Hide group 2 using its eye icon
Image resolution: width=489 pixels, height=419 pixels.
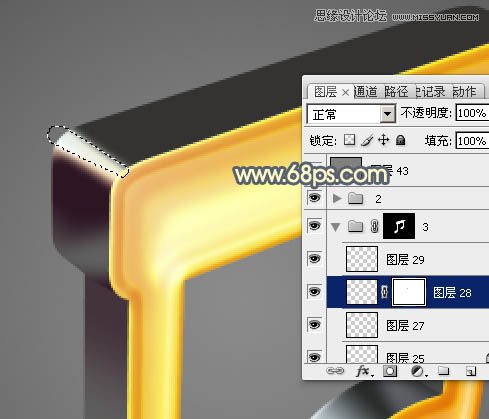click(x=314, y=198)
